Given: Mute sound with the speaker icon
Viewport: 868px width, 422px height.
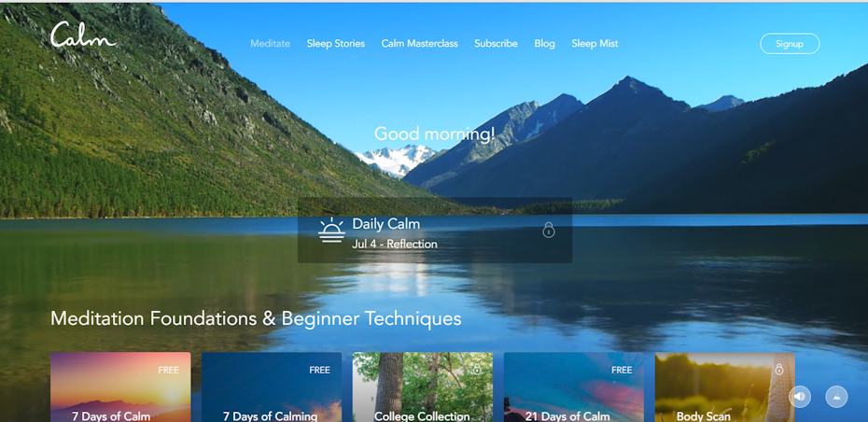Looking at the screenshot, I should tap(799, 397).
